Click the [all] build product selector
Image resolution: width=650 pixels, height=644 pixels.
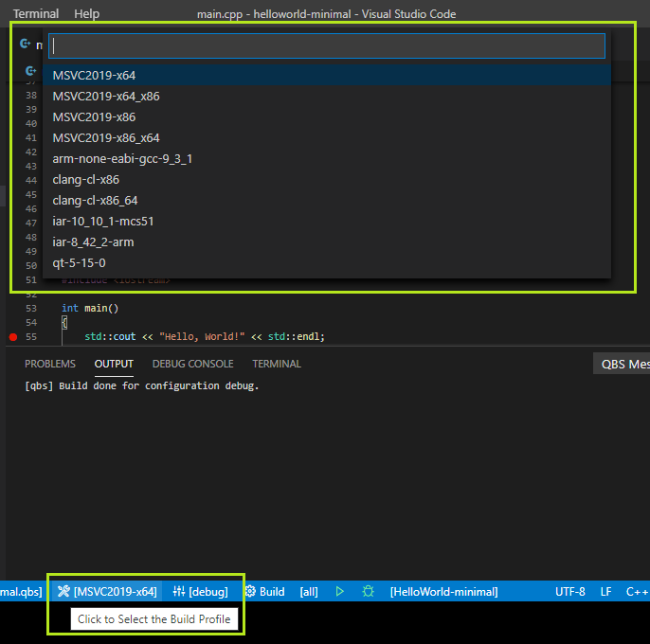[309, 592]
